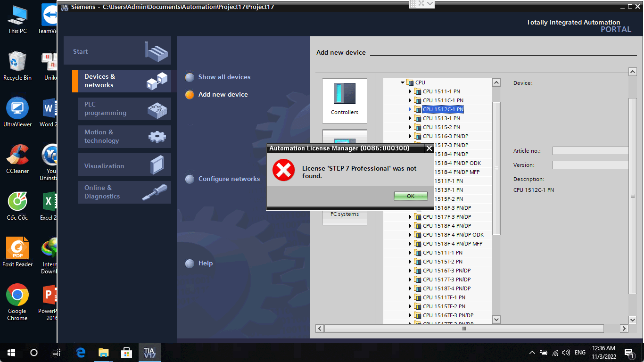The height and width of the screenshot is (362, 644).
Task: Close the Automation License Manager dialog
Action: (x=429, y=148)
